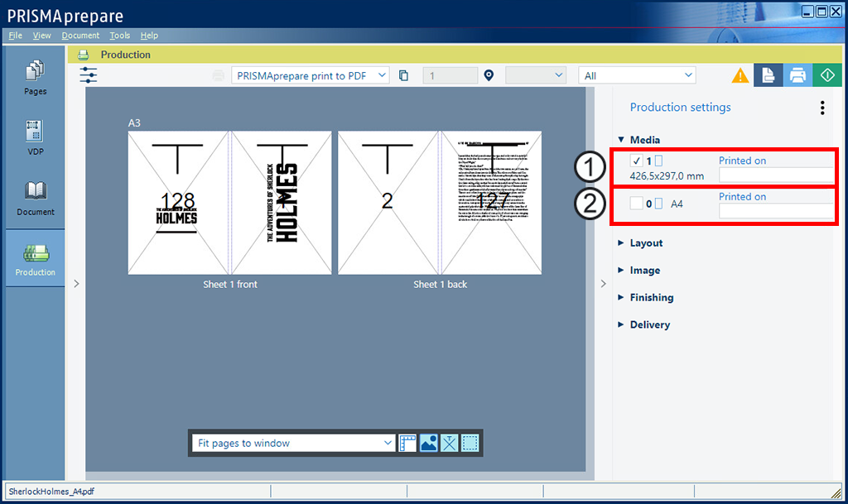This screenshot has width=848, height=504.
Task: Check the A4 media checkbox
Action: point(637,204)
